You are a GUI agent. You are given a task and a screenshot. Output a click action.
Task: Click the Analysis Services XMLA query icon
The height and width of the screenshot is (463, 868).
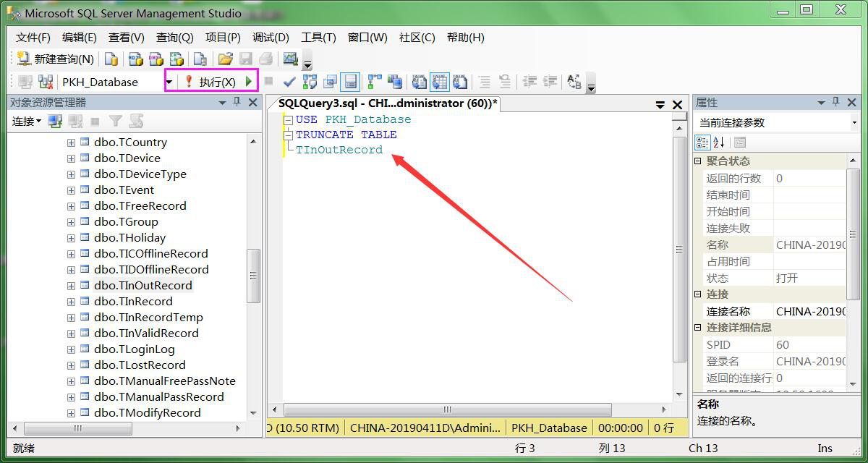176,59
